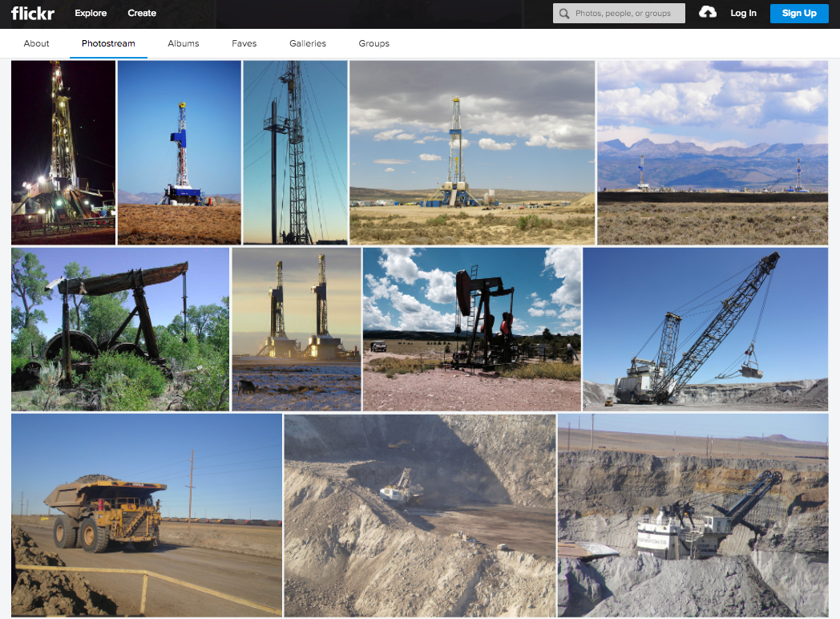Open the dark lattice derrick silhouette photo
The width and height of the screenshot is (840, 619).
coord(295,152)
